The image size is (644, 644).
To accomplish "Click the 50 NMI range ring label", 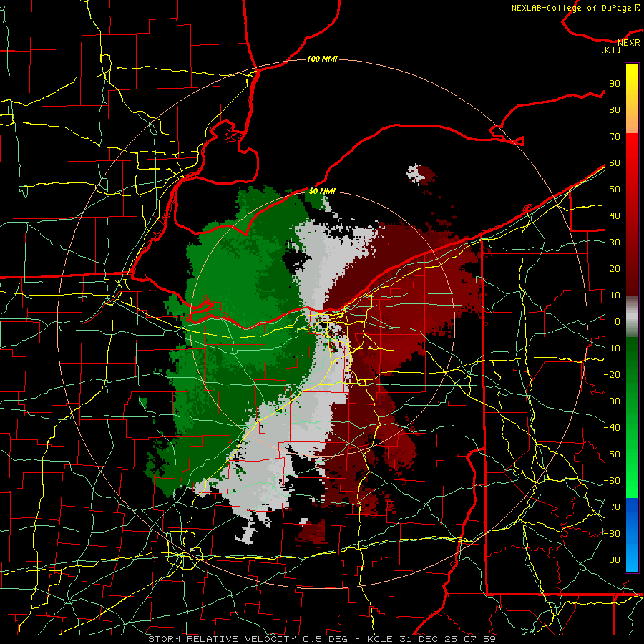I will pyautogui.click(x=322, y=191).
